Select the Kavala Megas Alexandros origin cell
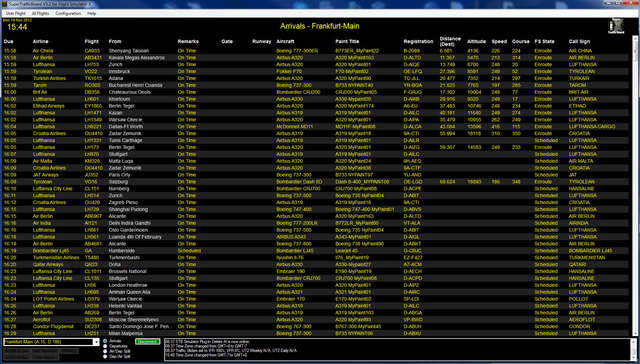Screen dimensions: 640x364 (x=137, y=58)
